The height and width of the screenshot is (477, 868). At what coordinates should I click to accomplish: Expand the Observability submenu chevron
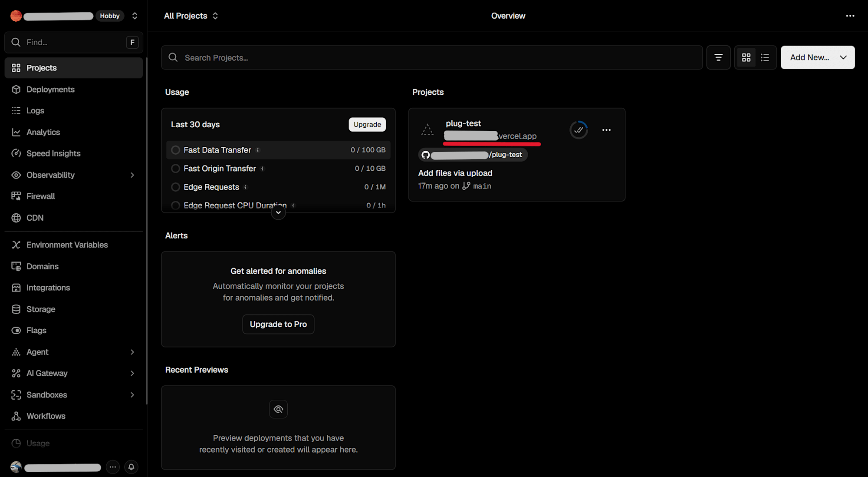coord(132,175)
